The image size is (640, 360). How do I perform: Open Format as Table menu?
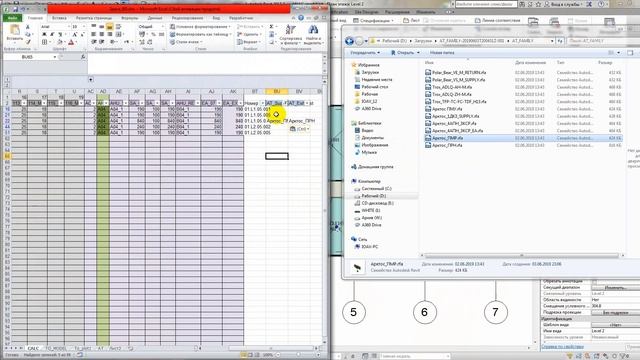point(200,34)
